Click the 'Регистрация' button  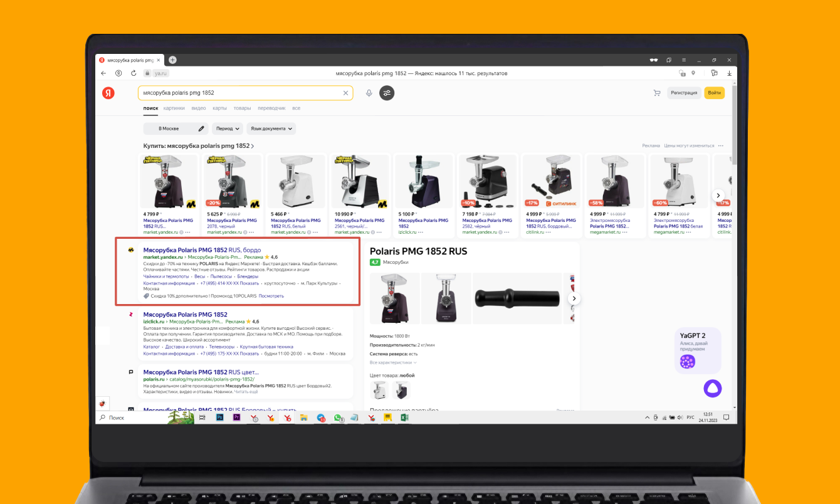(x=683, y=93)
